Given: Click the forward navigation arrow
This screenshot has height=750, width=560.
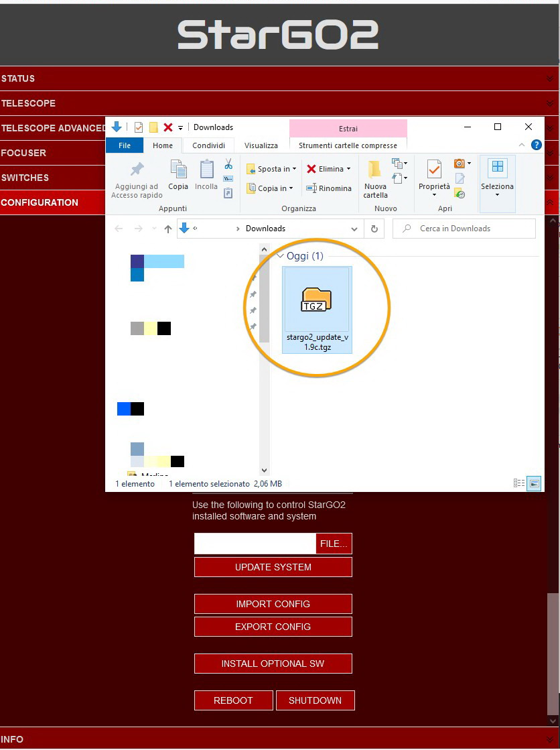Looking at the screenshot, I should [138, 229].
